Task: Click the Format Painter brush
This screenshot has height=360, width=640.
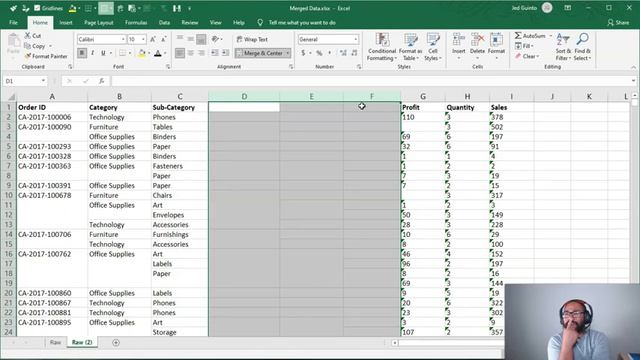Action: [x=28, y=56]
